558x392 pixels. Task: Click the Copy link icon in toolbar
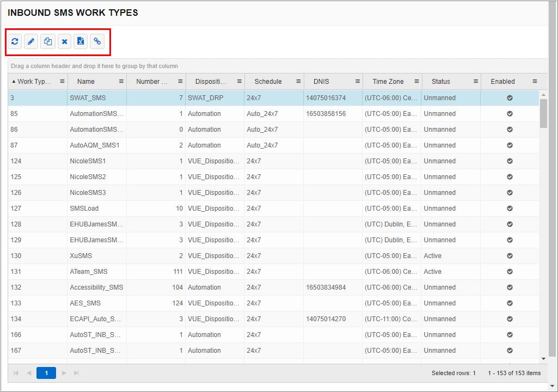click(x=97, y=41)
